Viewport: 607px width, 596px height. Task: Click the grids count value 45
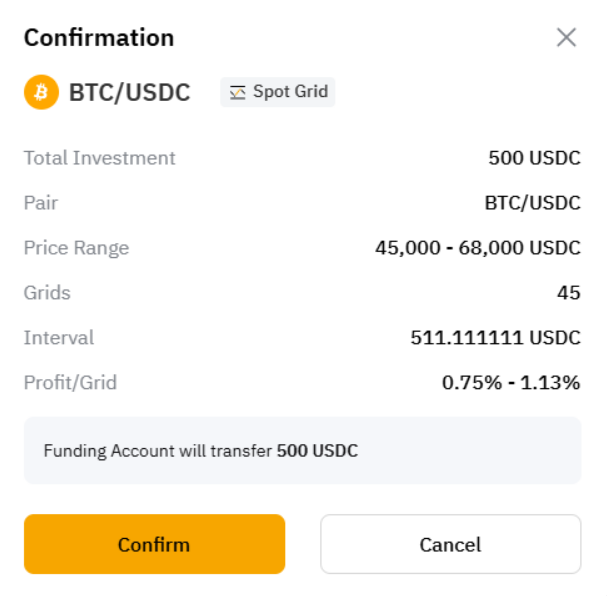pyautogui.click(x=568, y=293)
